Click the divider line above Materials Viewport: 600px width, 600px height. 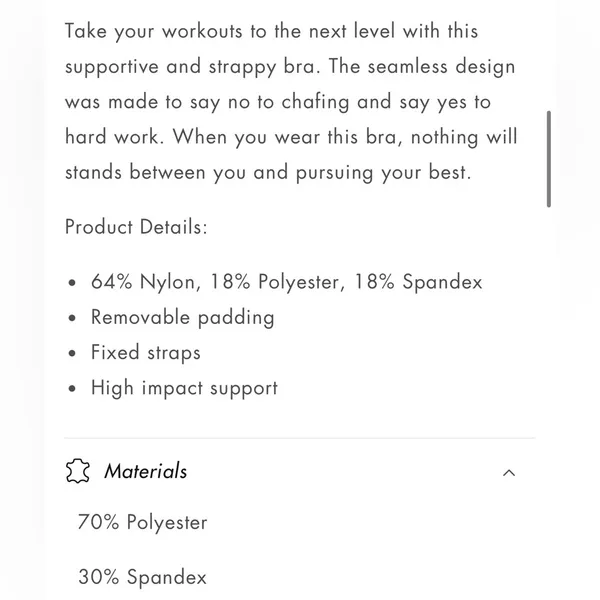point(300,437)
